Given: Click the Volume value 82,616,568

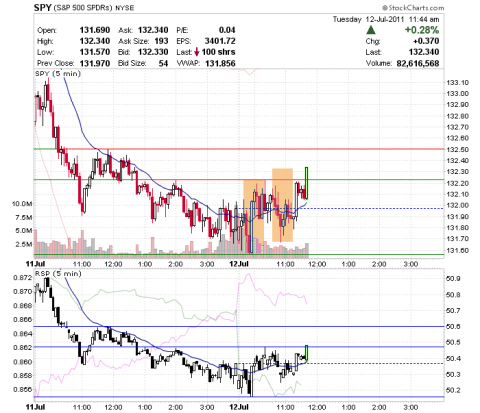Looking at the screenshot, I should point(418,63).
